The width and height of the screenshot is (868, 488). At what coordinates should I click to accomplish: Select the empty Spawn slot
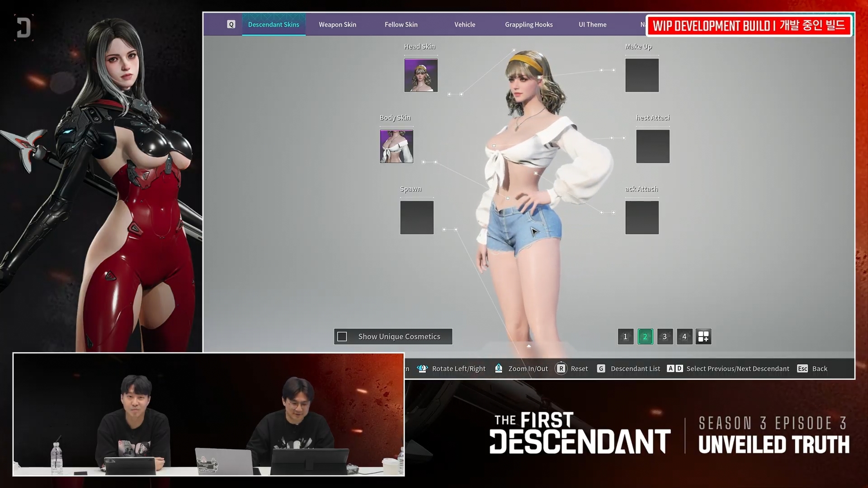click(417, 218)
